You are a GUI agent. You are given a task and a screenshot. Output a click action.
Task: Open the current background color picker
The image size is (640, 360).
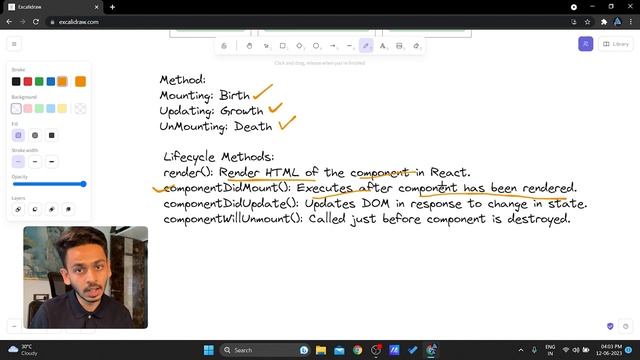(x=80, y=109)
